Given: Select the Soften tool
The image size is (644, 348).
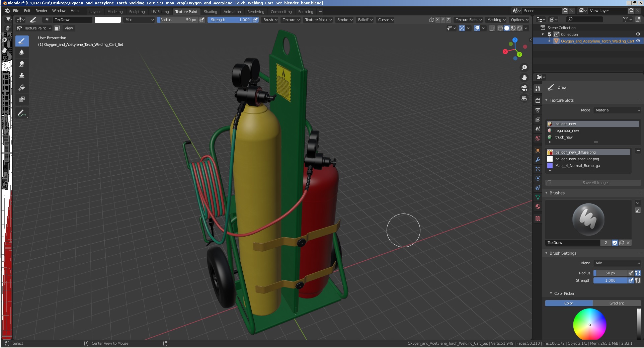Looking at the screenshot, I should [22, 53].
